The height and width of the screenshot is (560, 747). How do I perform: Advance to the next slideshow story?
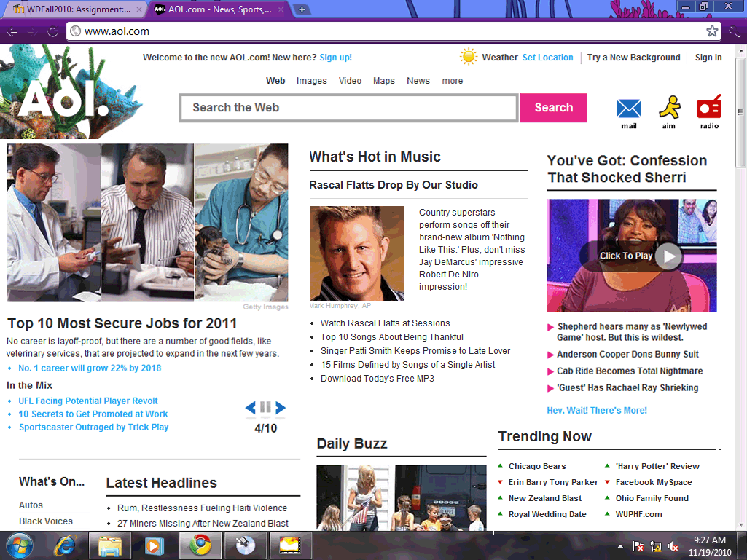click(281, 408)
